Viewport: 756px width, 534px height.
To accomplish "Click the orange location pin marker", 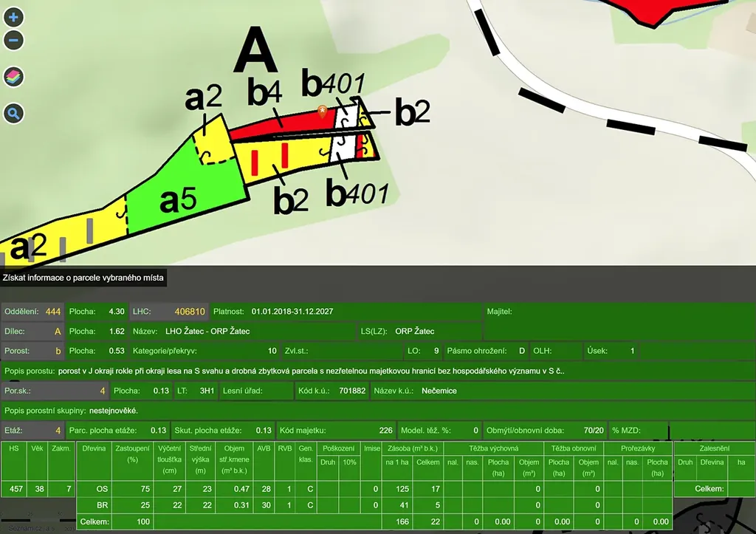I will coord(322,112).
